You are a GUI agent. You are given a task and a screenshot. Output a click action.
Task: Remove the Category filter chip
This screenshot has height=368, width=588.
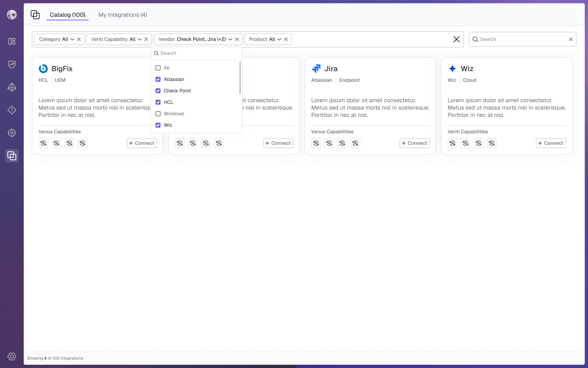click(x=79, y=39)
